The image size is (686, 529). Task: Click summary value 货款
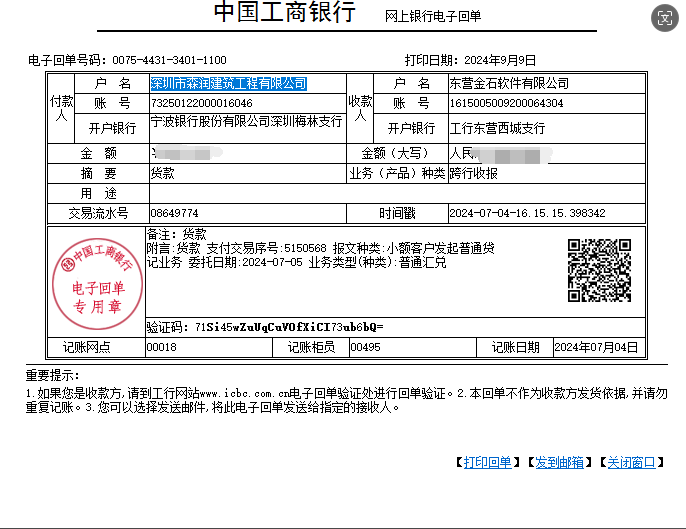pyautogui.click(x=163, y=173)
